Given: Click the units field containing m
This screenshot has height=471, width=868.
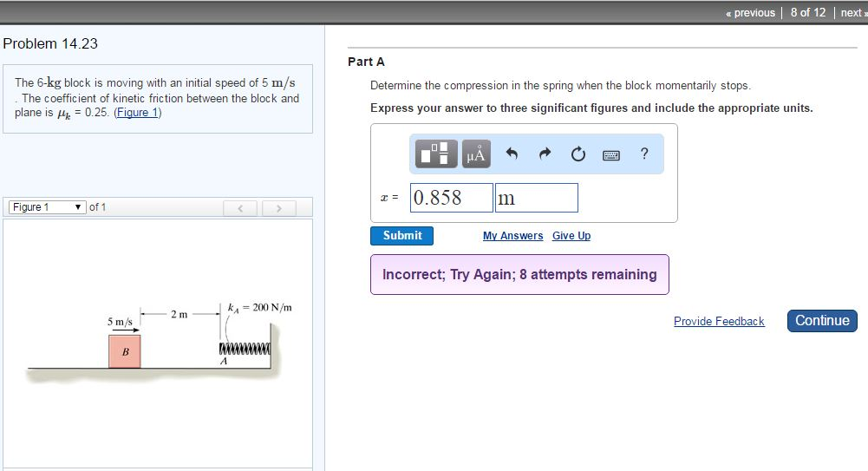Looking at the screenshot, I should pyautogui.click(x=536, y=198).
